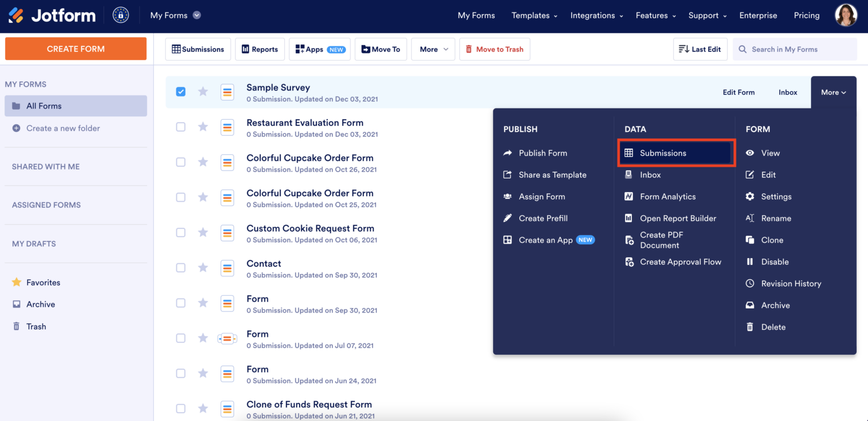Open the More dropdown in the toolbar
Image resolution: width=868 pixels, height=421 pixels.
click(433, 49)
